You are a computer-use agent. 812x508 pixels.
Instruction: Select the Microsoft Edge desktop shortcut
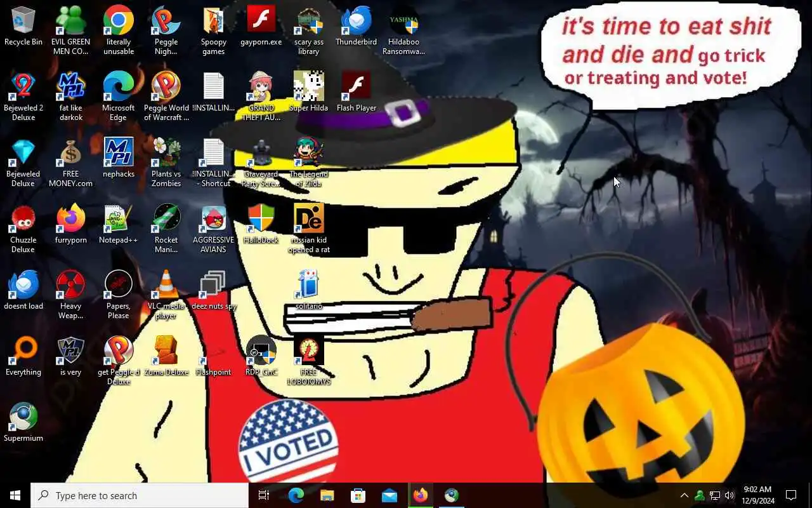[119, 97]
